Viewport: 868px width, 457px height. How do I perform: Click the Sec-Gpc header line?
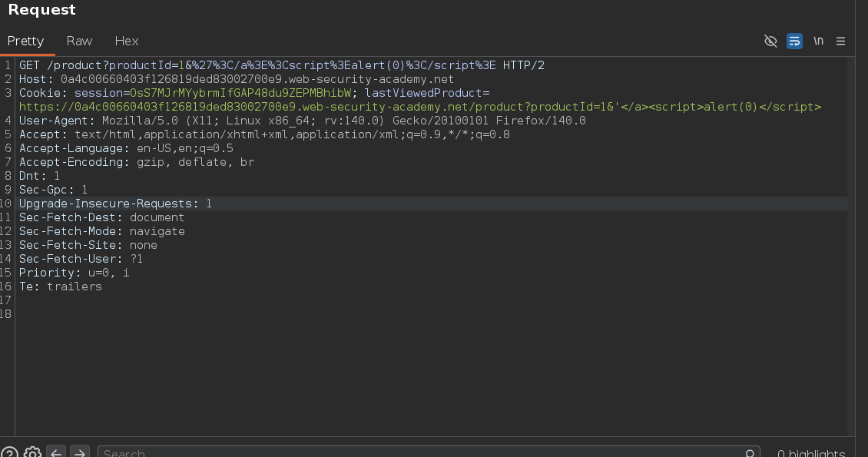coord(53,190)
